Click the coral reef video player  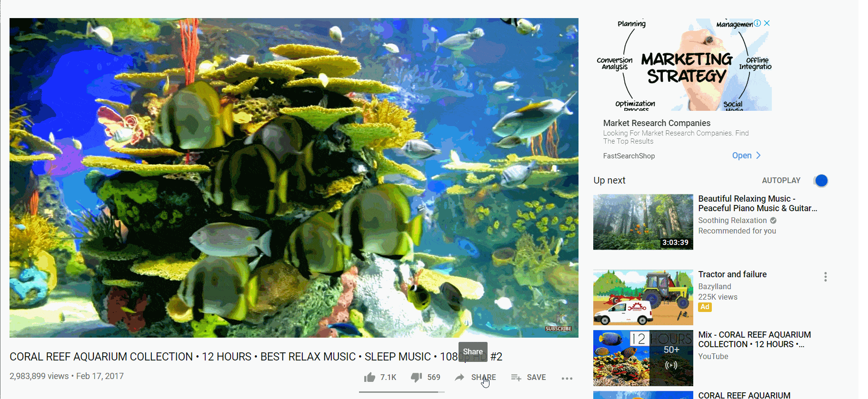coord(294,178)
